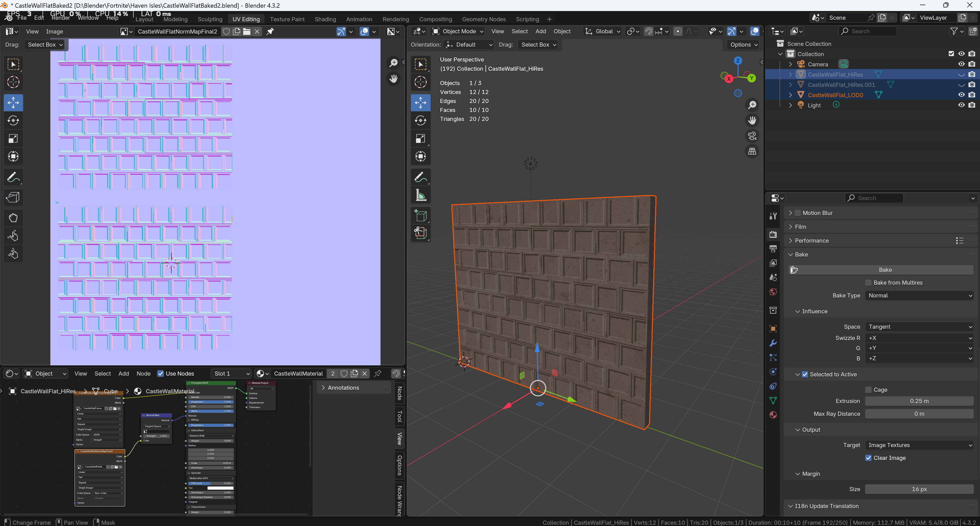Select the Rotate tool in 3D viewport

click(x=420, y=121)
